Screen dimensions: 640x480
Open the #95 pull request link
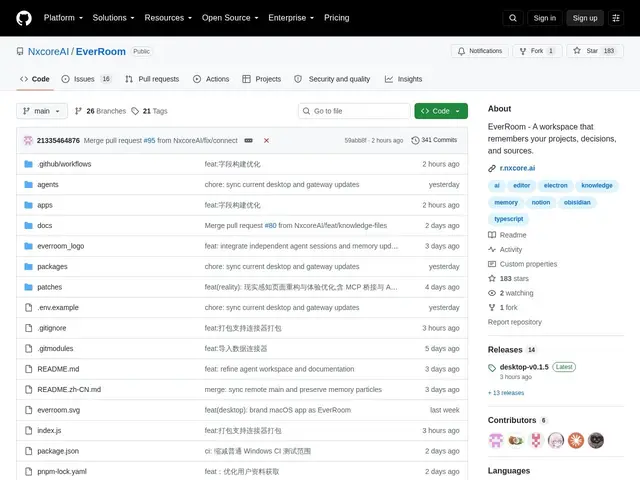pos(149,140)
